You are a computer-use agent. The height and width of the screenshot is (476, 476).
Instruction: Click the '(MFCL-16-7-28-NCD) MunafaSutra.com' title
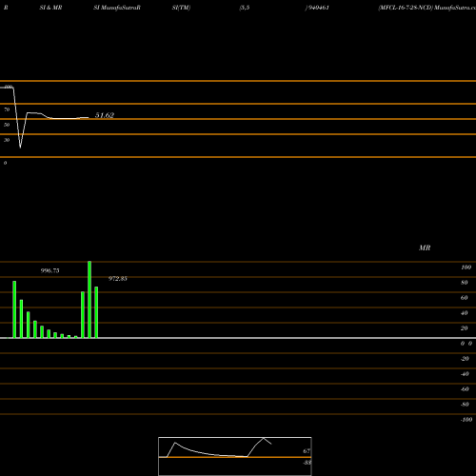(426, 8)
